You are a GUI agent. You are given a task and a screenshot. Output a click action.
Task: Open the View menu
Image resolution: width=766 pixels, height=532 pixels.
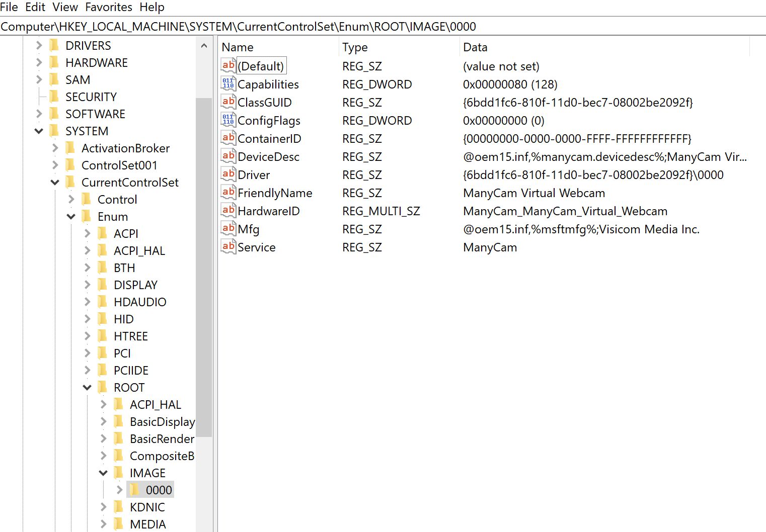tap(65, 7)
